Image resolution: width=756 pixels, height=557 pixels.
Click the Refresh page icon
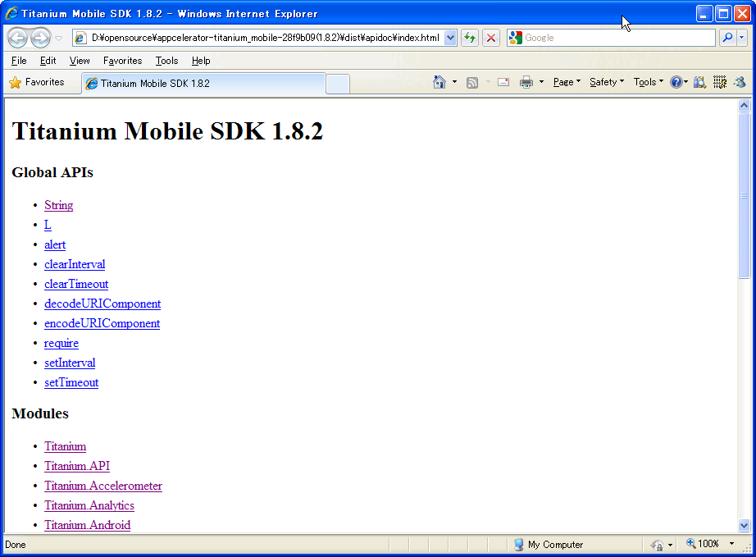click(x=470, y=38)
